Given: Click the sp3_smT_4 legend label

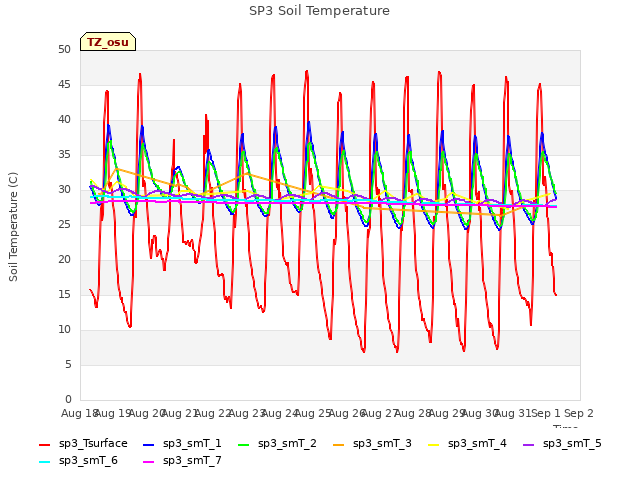Looking at the screenshot, I should coord(477,443).
